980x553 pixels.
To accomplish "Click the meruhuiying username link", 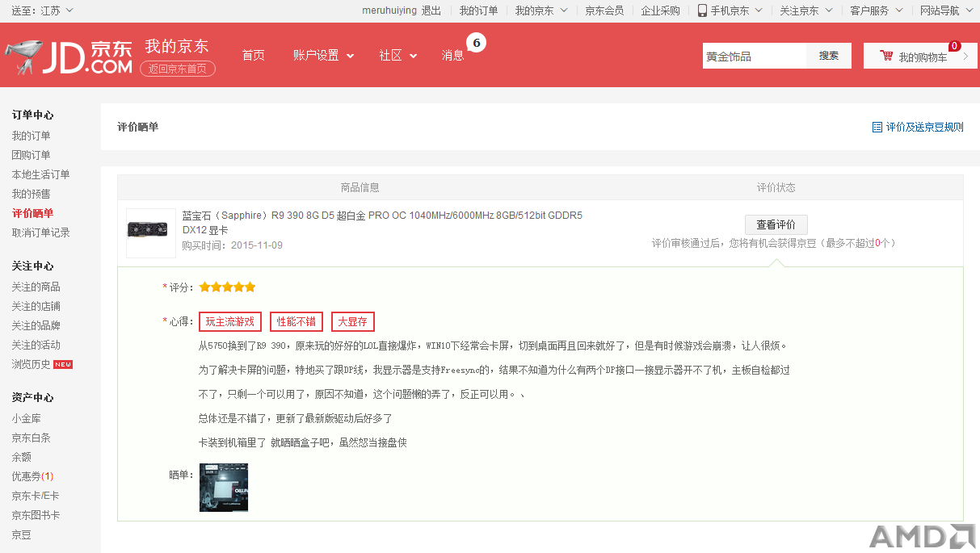I will tap(389, 10).
